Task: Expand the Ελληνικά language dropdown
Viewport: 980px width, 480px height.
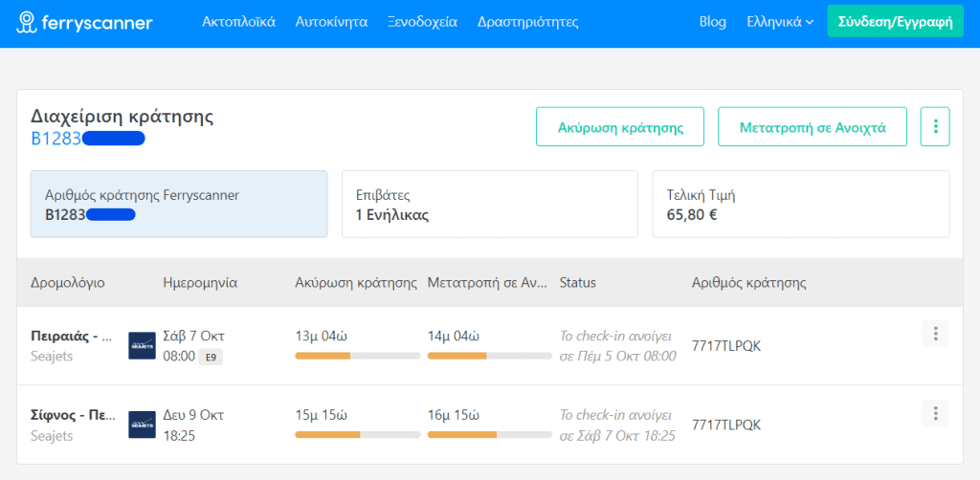Action: coord(779,22)
